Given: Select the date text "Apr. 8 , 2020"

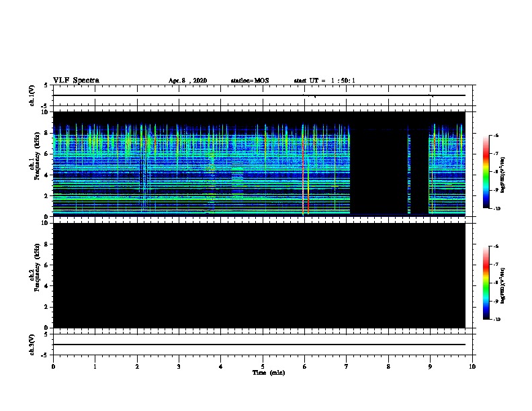Looking at the screenshot, I should (187, 81).
